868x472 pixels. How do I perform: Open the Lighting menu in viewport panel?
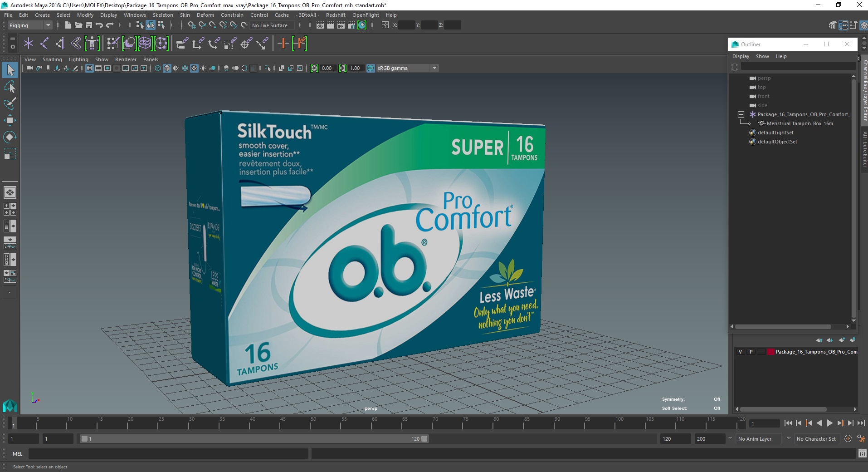[78, 59]
